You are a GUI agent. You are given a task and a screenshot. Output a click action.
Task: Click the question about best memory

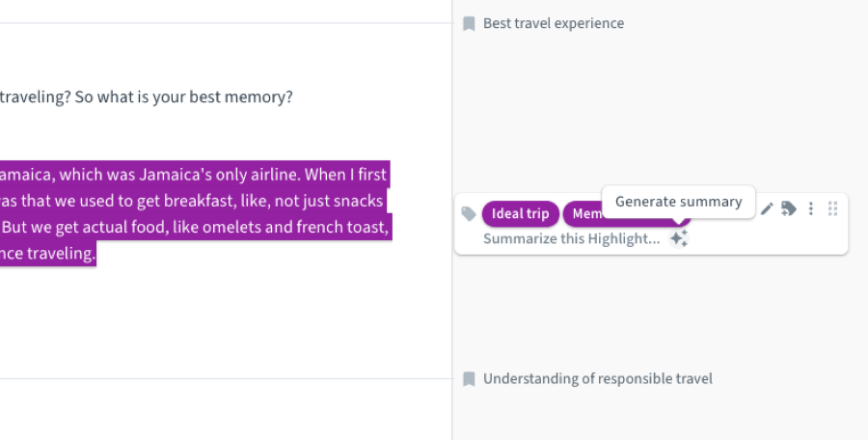[x=147, y=97]
